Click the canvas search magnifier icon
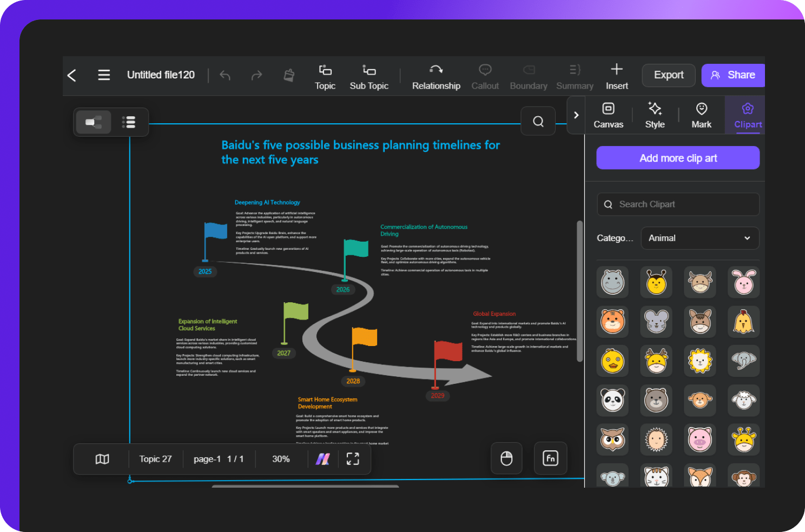 538,121
